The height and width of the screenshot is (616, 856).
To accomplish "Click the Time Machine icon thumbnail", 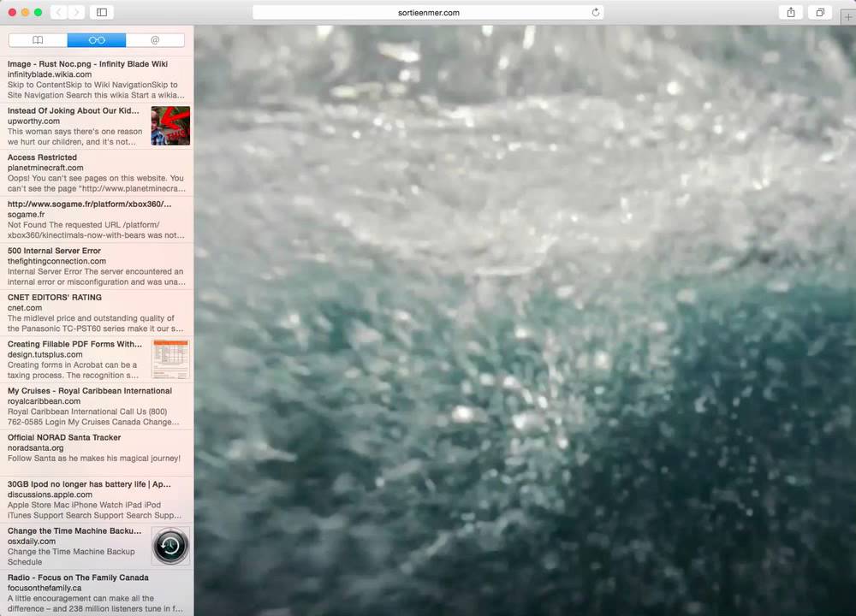I will click(x=170, y=546).
